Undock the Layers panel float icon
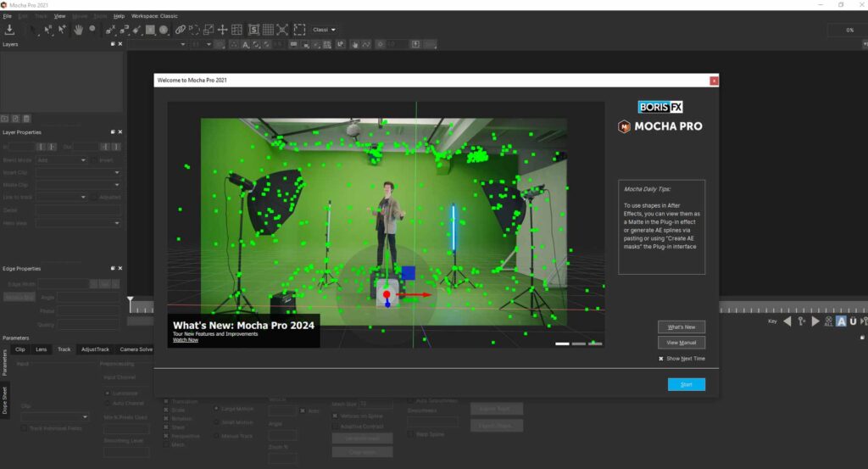Viewport: 868px width, 469px height. tap(113, 44)
